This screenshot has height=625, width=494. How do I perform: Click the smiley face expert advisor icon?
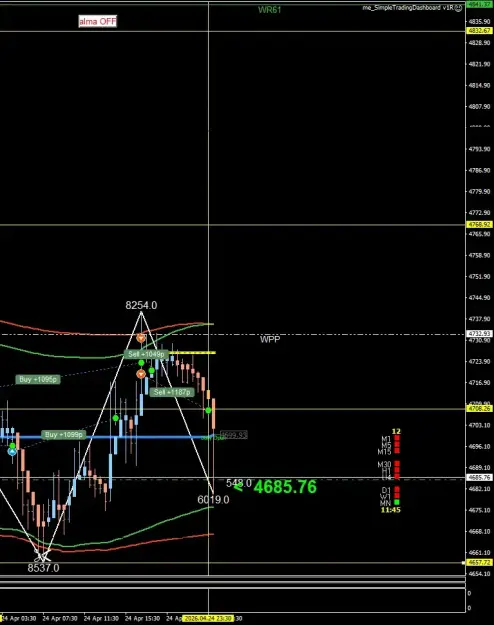(459, 8)
